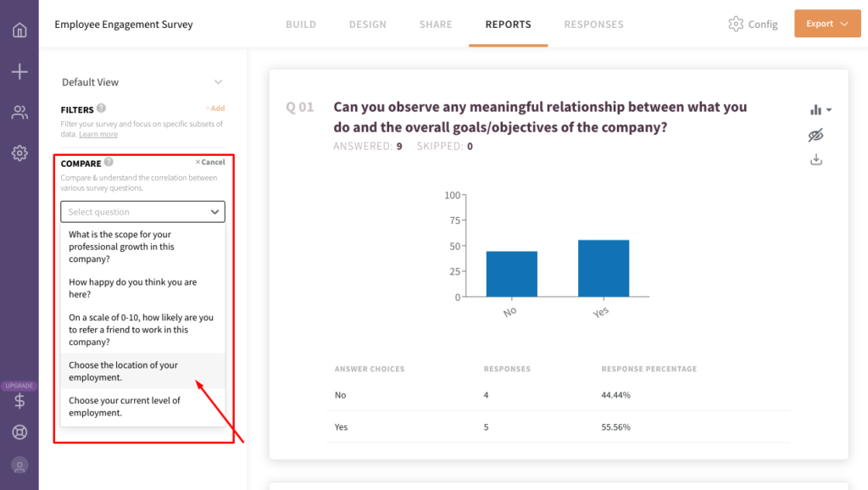
Task: Switch to the RESPONSES tab
Action: pyautogui.click(x=593, y=25)
